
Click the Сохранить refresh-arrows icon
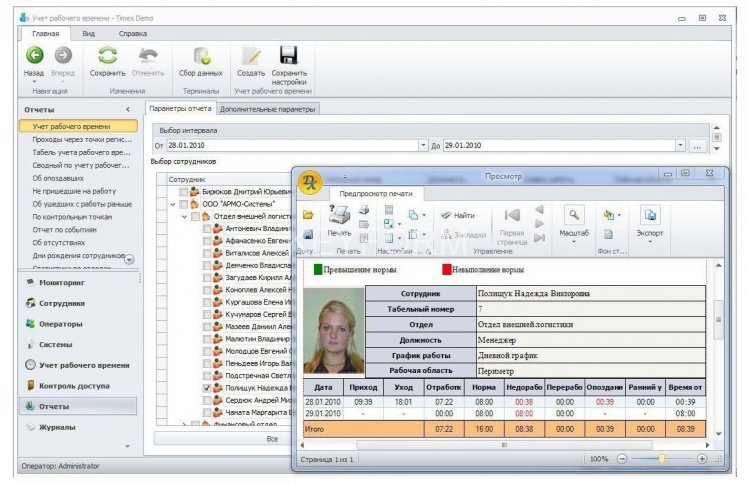107,56
